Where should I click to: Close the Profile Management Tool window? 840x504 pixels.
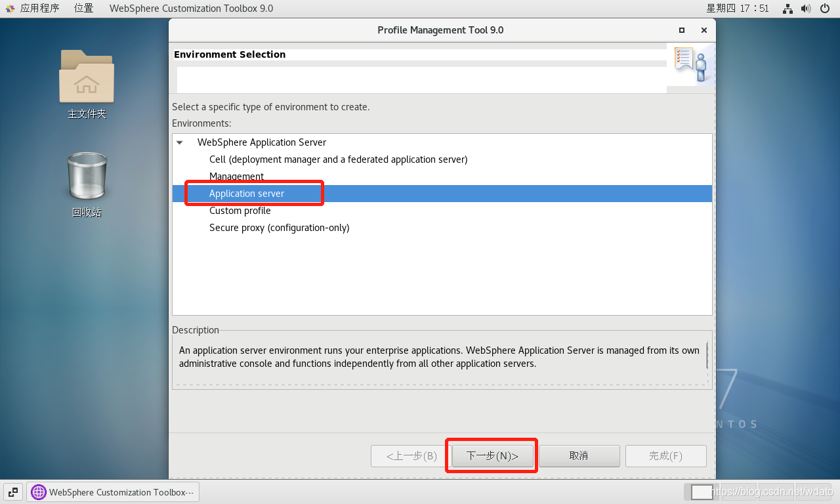click(x=704, y=30)
